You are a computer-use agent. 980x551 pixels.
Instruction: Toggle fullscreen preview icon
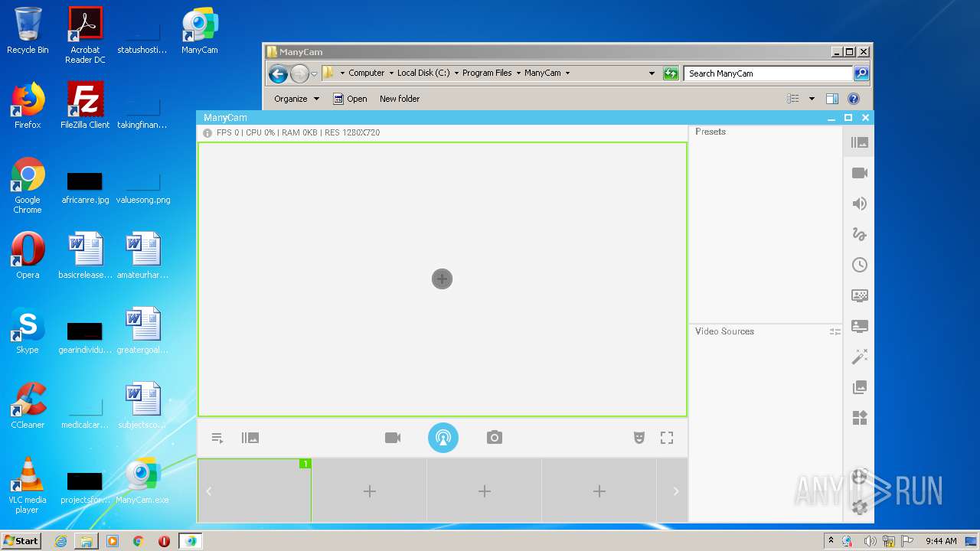click(667, 438)
